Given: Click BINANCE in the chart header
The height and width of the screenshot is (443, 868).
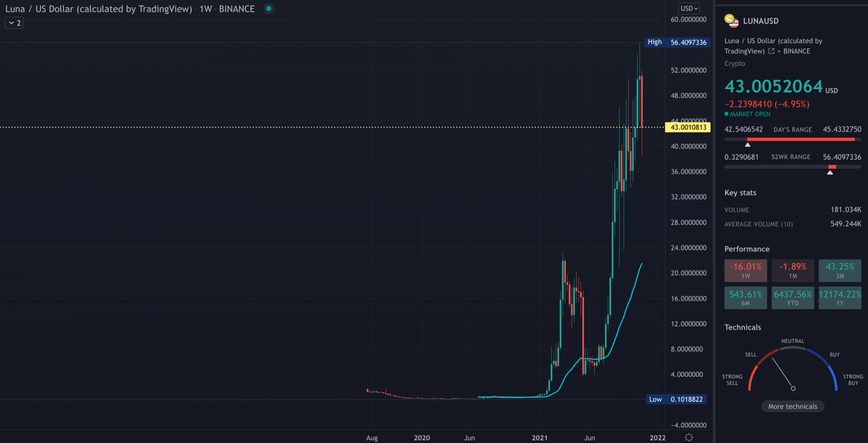Looking at the screenshot, I should (x=236, y=9).
